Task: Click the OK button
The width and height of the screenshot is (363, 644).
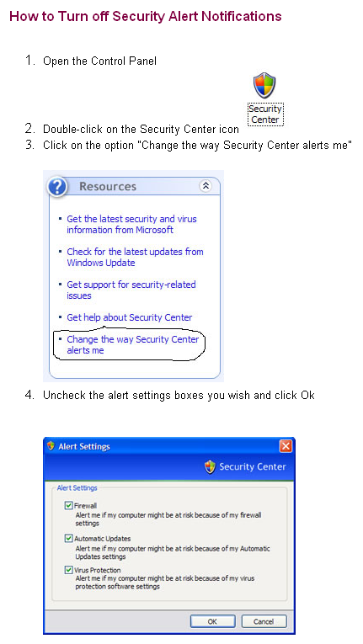Action: pyautogui.click(x=212, y=621)
